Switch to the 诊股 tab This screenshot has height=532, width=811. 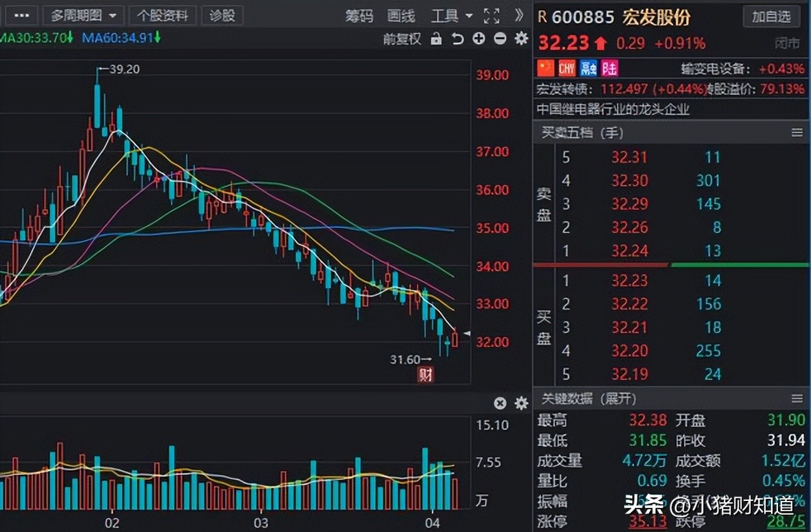[x=222, y=16]
